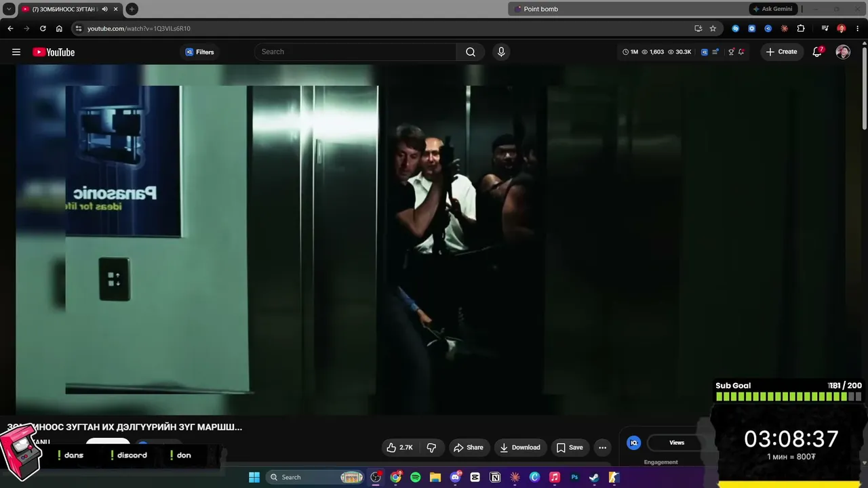Open more actions ellipsis under video
The image size is (868, 488).
[602, 447]
